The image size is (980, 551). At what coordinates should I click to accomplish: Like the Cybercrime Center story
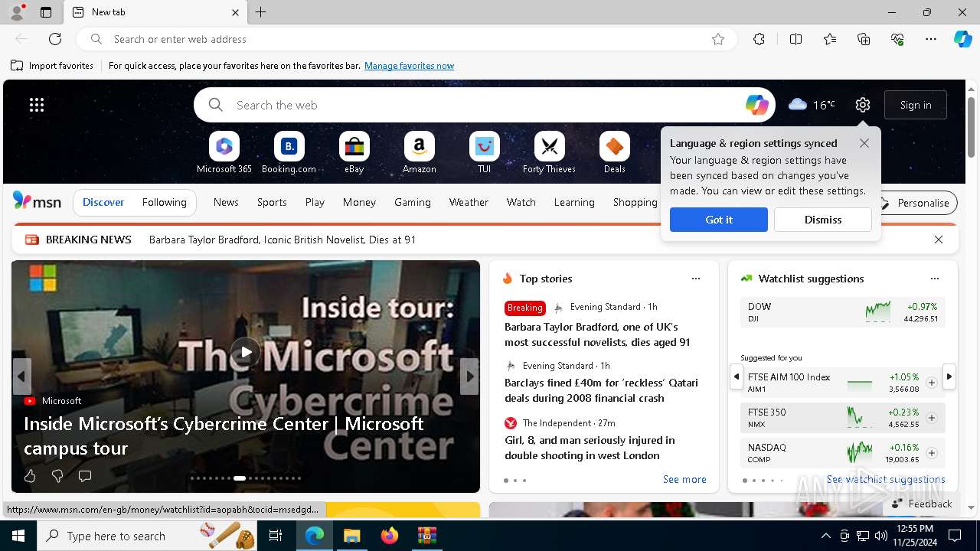click(30, 476)
